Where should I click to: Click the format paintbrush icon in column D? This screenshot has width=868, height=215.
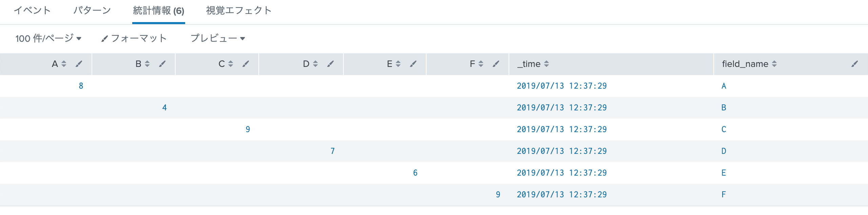coord(331,64)
